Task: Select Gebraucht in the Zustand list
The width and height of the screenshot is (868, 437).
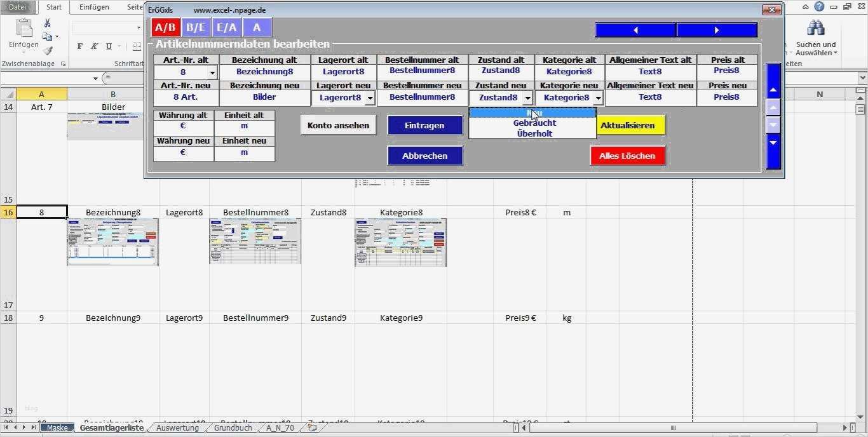Action: [x=532, y=123]
